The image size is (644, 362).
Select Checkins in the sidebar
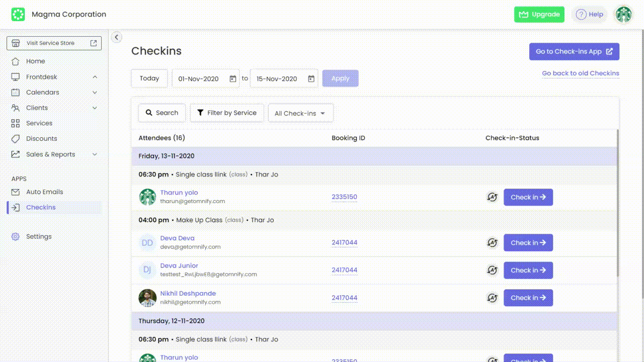tap(41, 208)
